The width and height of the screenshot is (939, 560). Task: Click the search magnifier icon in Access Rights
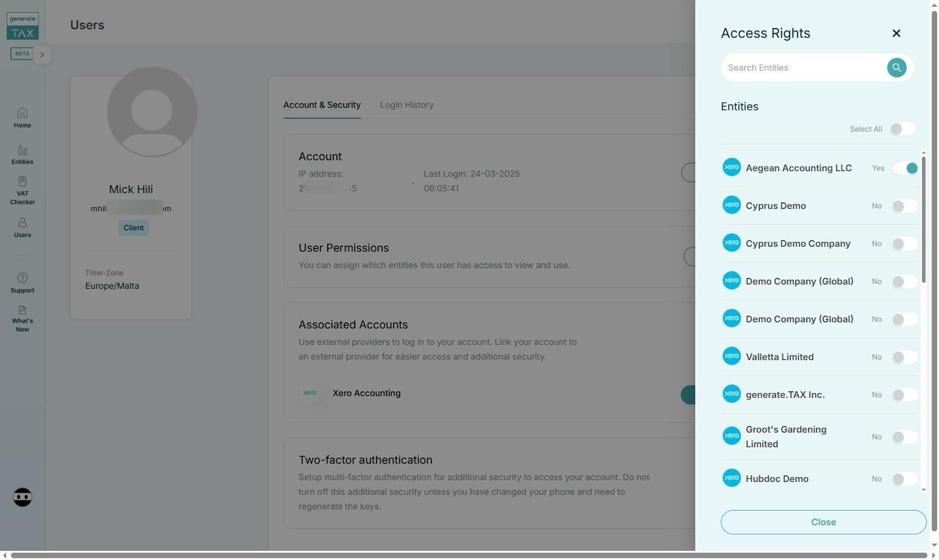click(896, 68)
